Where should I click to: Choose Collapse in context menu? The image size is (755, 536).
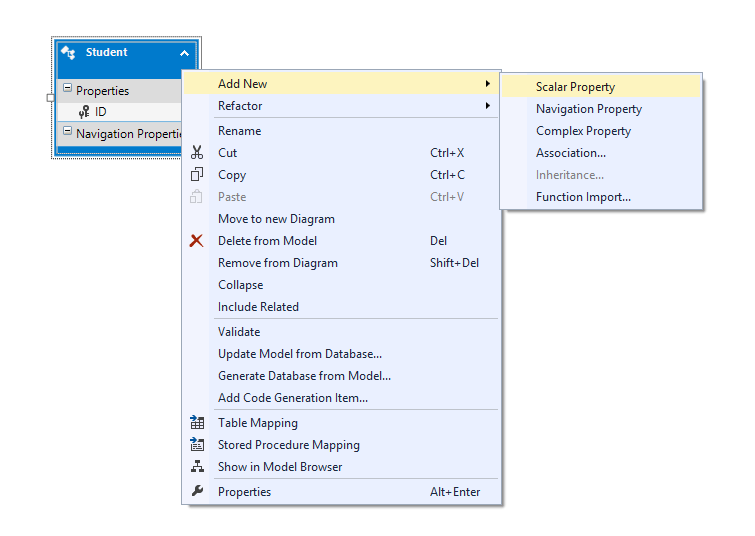[341, 285]
